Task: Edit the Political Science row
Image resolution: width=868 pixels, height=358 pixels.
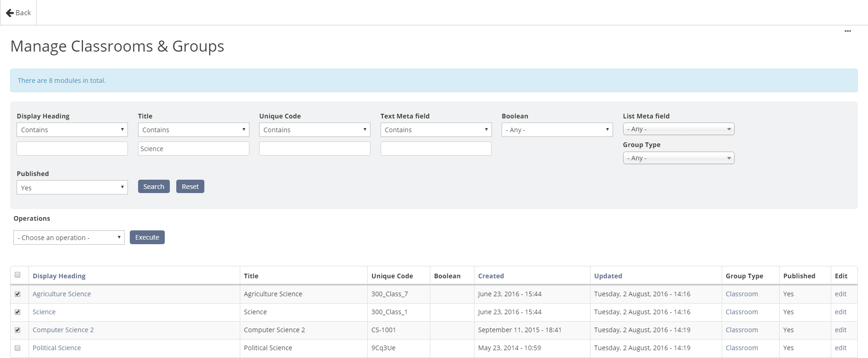Action: 841,348
